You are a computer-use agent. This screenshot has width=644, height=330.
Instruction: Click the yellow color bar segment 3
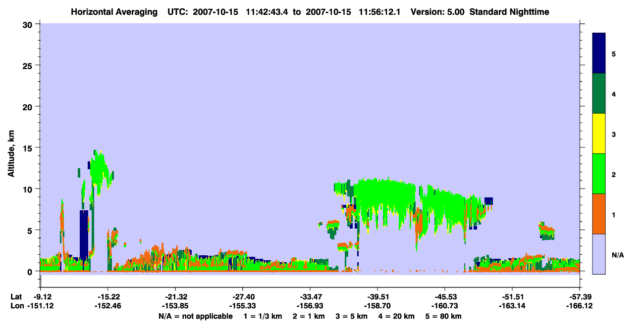coord(599,134)
